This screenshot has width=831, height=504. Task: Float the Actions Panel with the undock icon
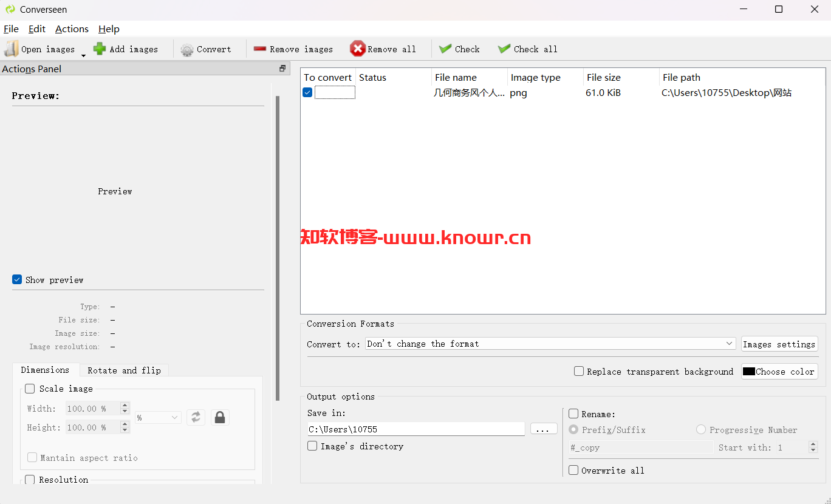coord(282,69)
